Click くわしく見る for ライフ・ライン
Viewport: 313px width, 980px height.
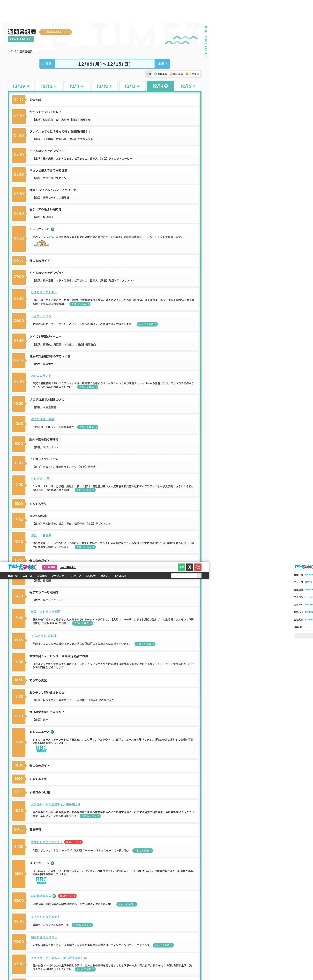click(147, 324)
